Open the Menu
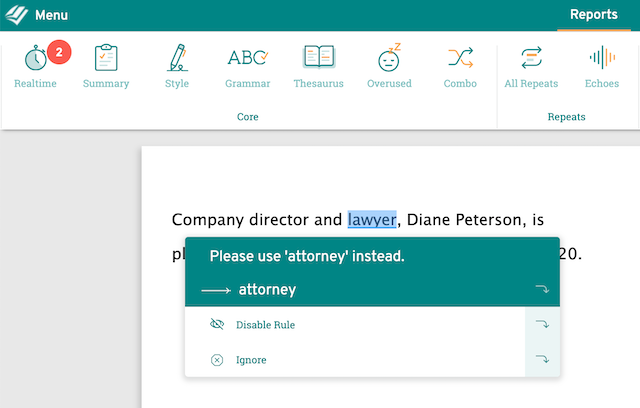This screenshot has height=408, width=640. click(x=51, y=15)
